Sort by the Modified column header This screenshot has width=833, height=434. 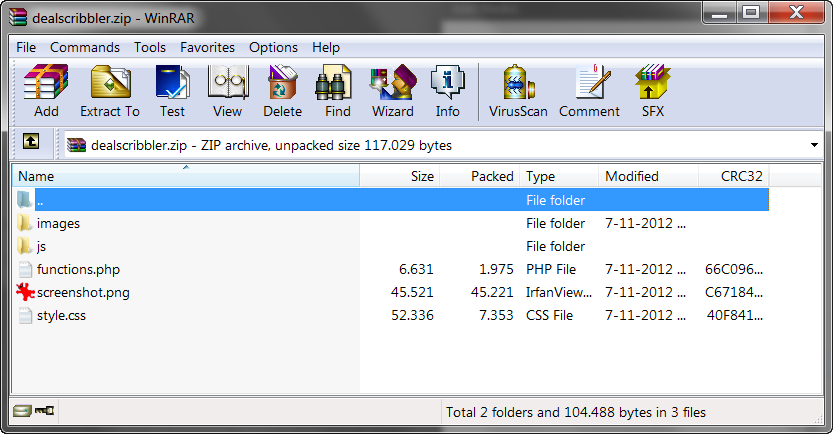pyautogui.click(x=648, y=176)
